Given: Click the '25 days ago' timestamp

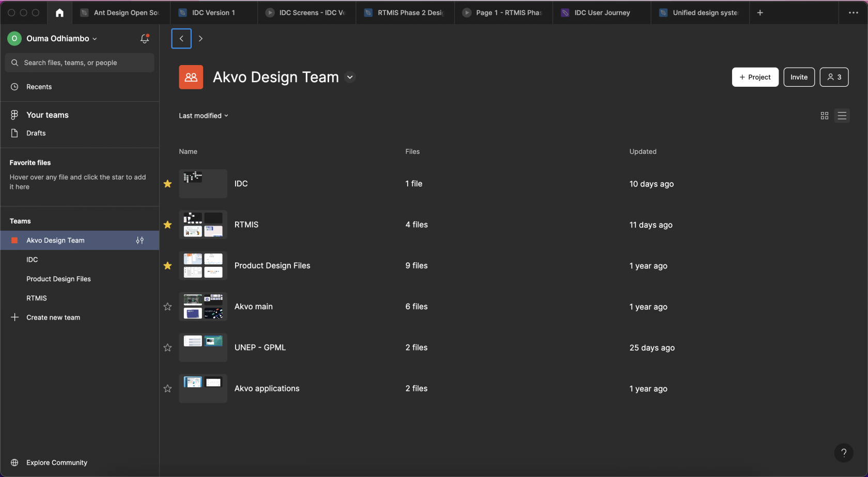Looking at the screenshot, I should tap(652, 348).
